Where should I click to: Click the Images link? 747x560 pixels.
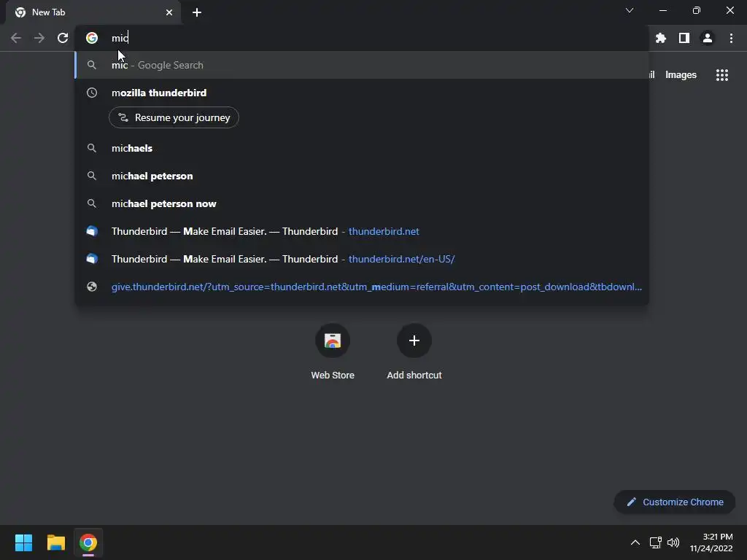[681, 75]
